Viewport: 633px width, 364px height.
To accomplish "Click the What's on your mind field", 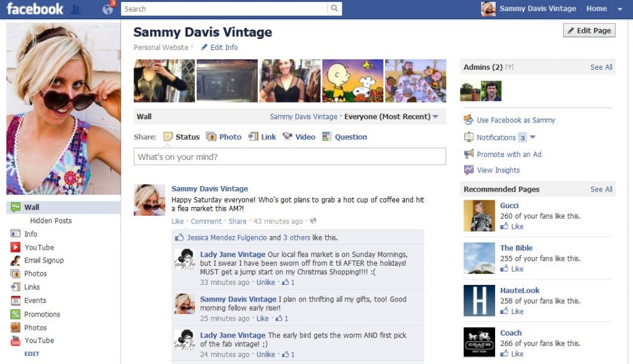I will tap(290, 156).
